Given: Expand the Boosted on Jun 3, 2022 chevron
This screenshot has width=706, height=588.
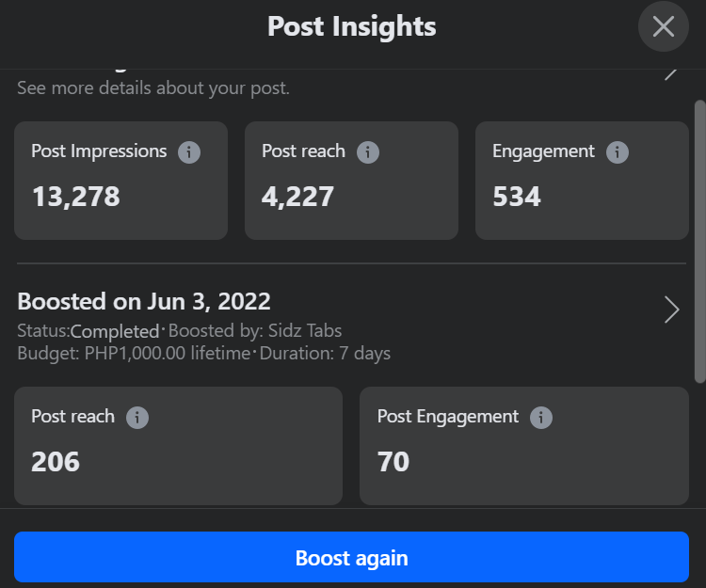Looking at the screenshot, I should tap(671, 310).
